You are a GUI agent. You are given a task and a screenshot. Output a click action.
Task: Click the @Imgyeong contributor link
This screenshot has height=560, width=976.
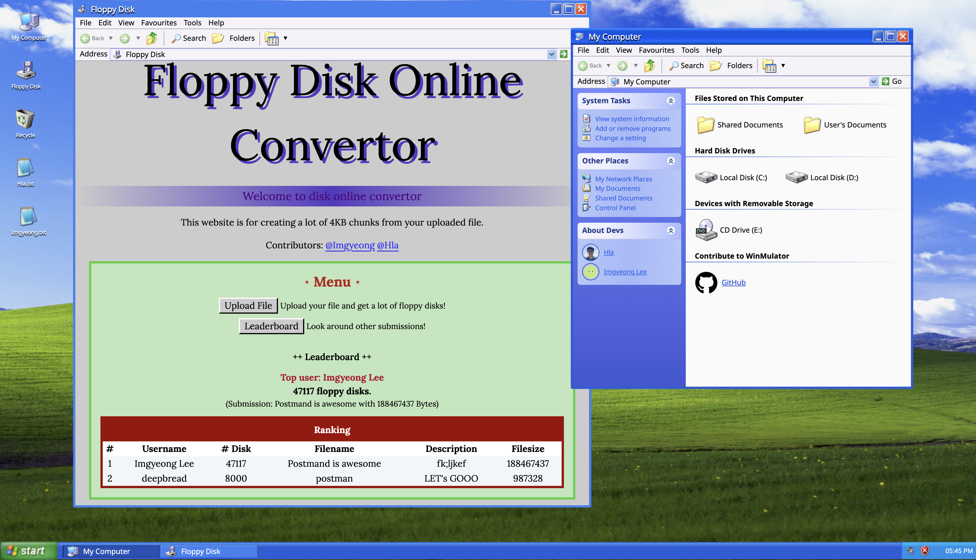pos(350,245)
